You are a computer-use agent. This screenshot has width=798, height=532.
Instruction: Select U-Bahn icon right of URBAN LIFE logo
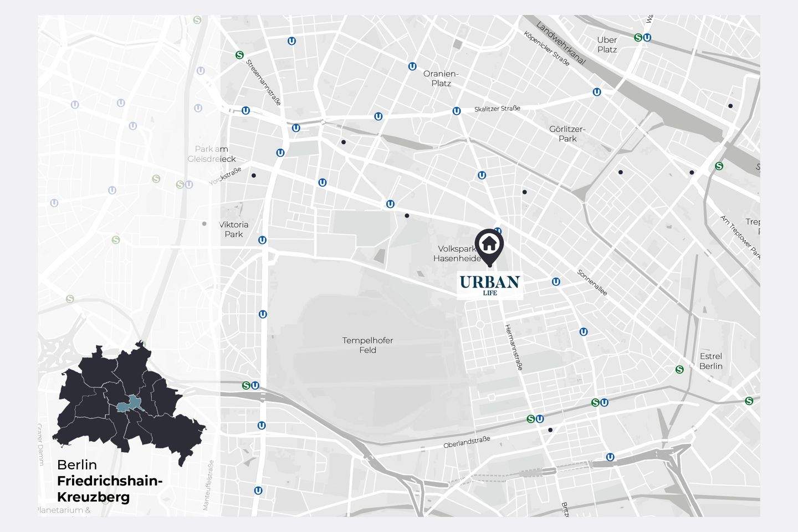(x=556, y=282)
